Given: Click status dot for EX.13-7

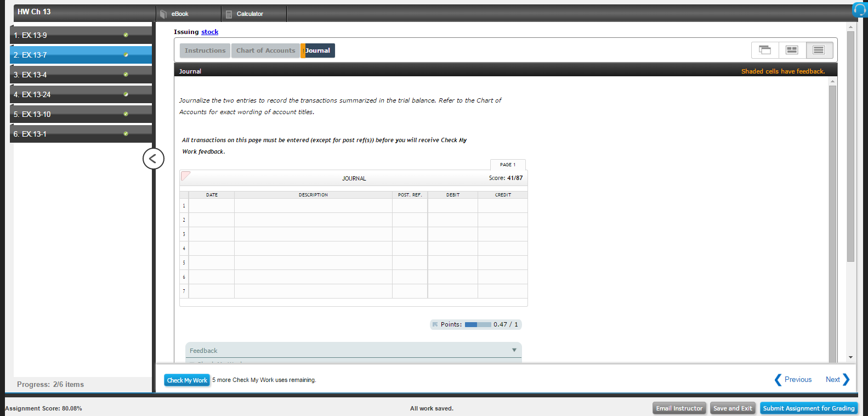Looking at the screenshot, I should [126, 55].
